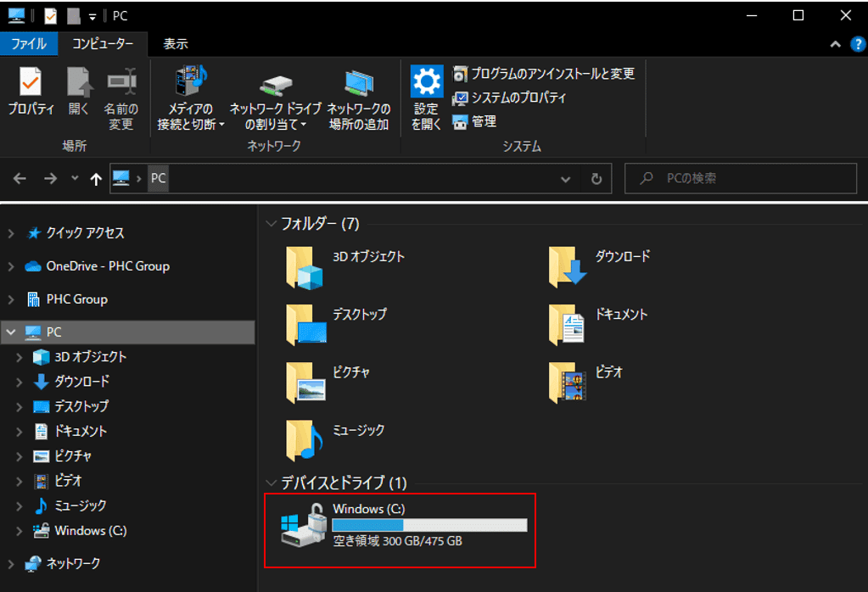Select the Windows (C:) drive icon
The height and width of the screenshot is (592, 868).
(303, 525)
